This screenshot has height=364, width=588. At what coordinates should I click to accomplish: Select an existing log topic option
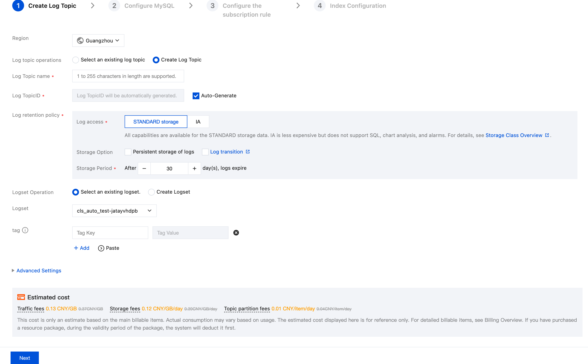click(x=76, y=60)
